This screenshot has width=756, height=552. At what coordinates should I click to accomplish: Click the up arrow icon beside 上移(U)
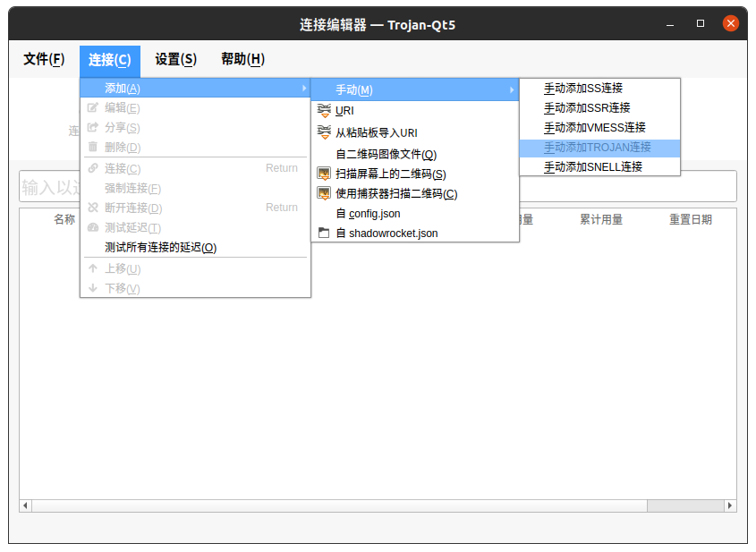pyautogui.click(x=92, y=268)
